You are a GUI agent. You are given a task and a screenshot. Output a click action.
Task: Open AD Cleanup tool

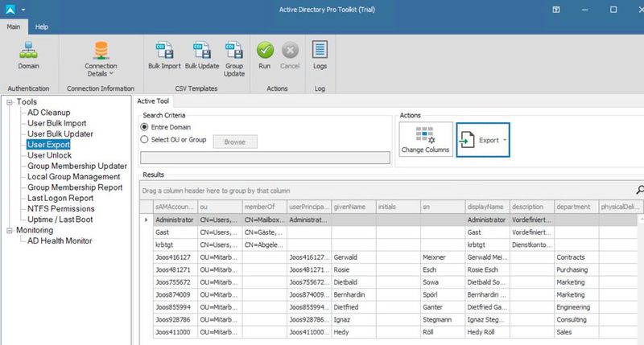pyautogui.click(x=49, y=113)
